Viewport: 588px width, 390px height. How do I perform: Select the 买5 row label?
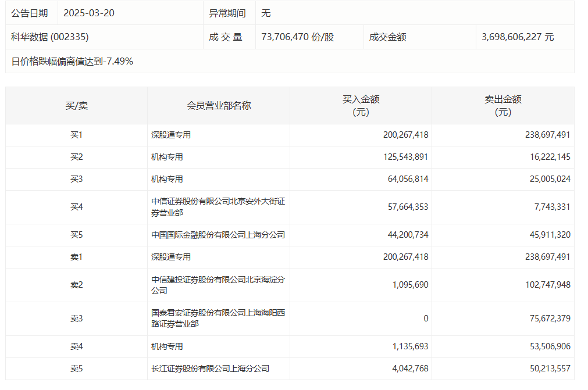tap(77, 235)
